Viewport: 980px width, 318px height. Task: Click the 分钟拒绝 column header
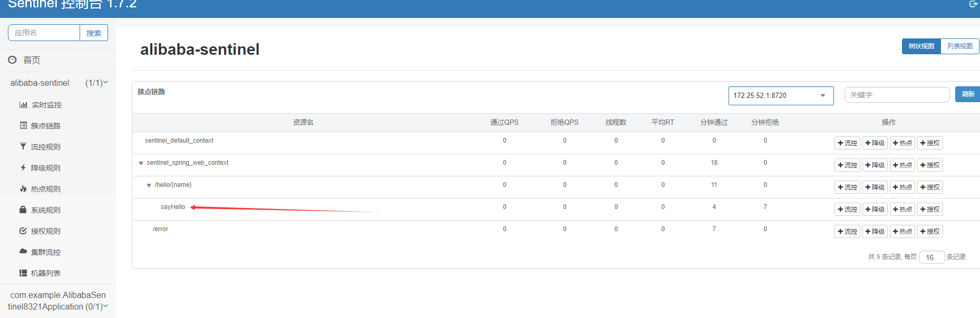click(x=765, y=122)
